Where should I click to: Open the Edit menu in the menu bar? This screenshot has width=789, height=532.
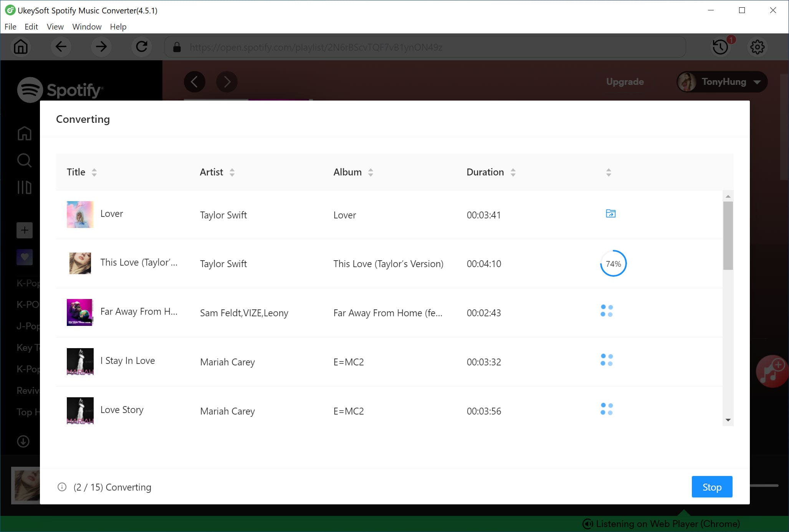pos(31,26)
